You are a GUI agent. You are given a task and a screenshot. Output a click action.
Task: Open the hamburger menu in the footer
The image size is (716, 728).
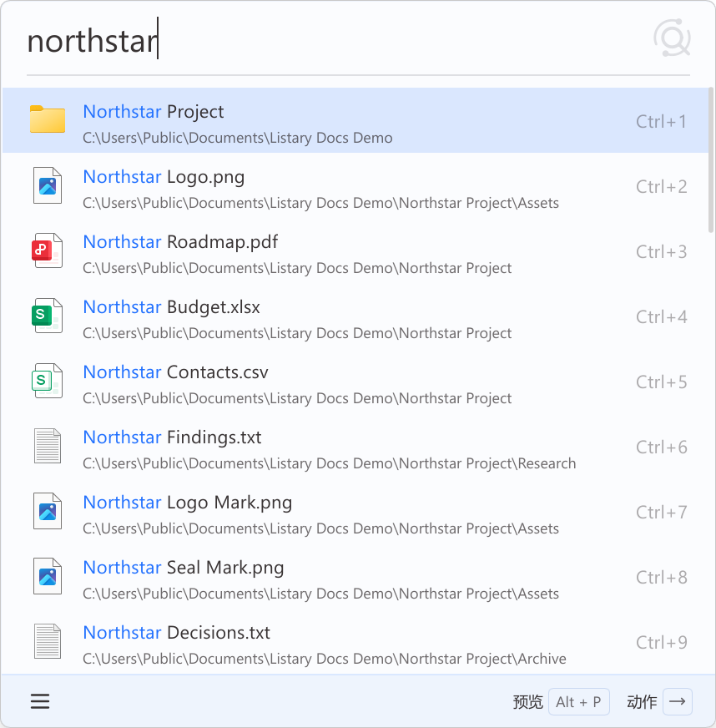(40, 701)
